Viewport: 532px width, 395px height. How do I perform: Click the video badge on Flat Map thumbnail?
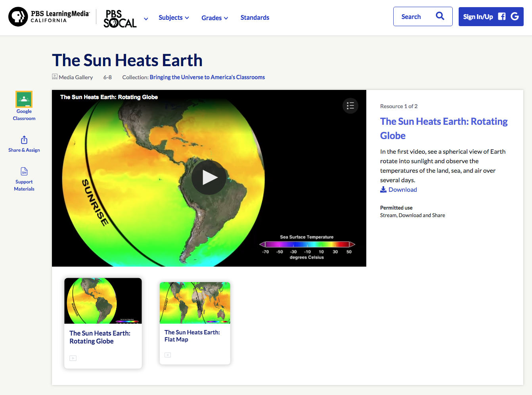[168, 355]
